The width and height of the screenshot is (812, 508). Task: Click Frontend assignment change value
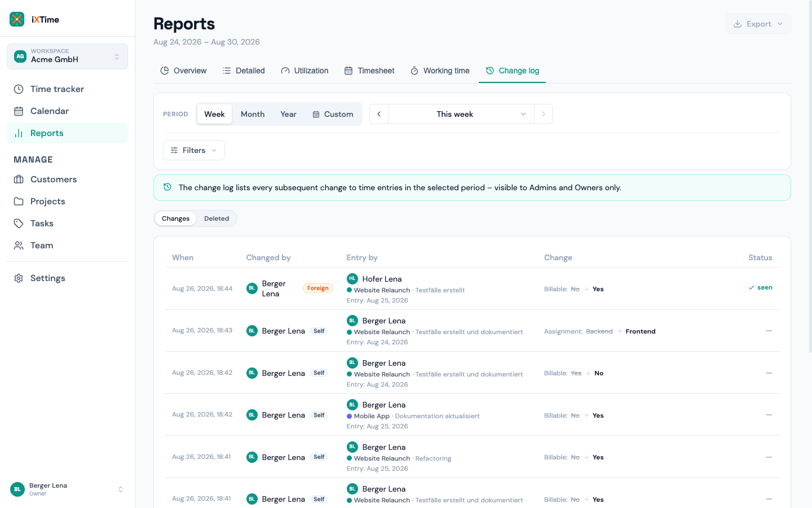[x=641, y=331]
